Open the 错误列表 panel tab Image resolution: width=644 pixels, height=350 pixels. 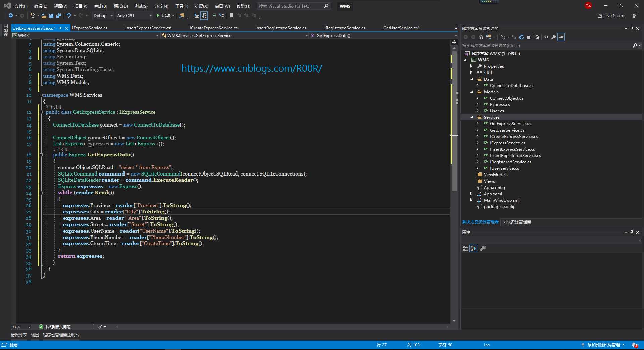point(19,335)
